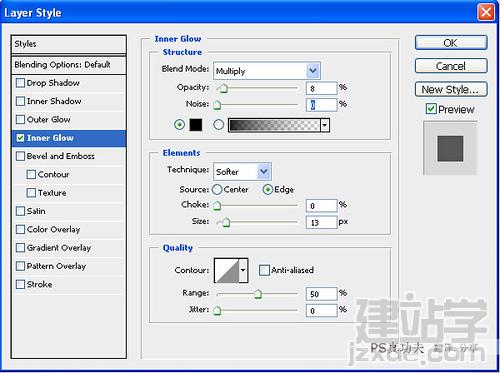Select the Bevel and Emboss row label

61,156
